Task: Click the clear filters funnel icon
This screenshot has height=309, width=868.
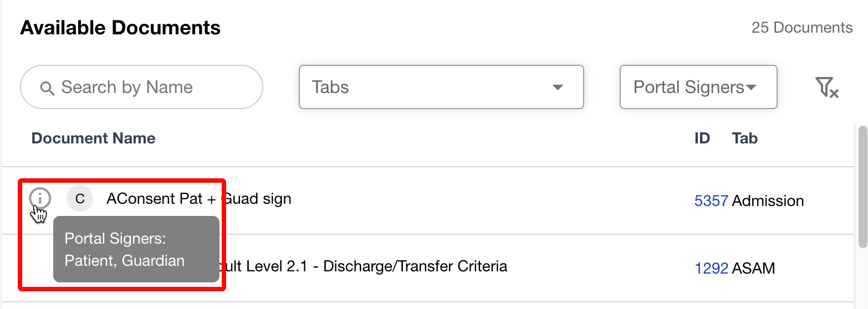Action: pos(826,87)
